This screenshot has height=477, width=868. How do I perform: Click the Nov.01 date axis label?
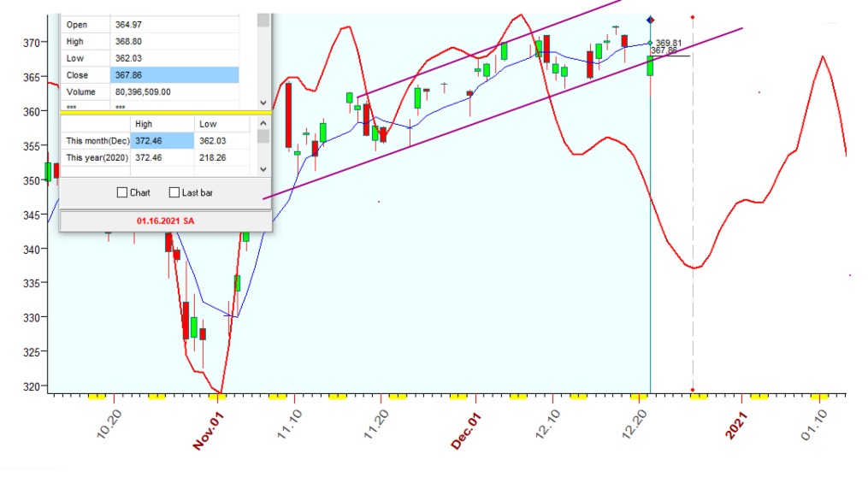(208, 432)
